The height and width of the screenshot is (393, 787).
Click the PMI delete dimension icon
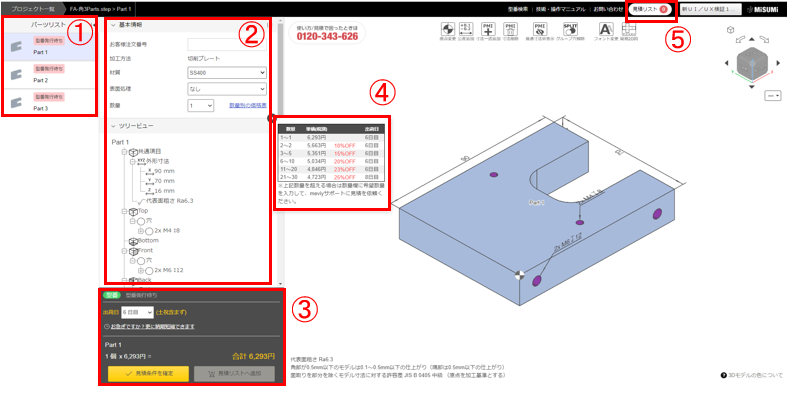click(510, 29)
